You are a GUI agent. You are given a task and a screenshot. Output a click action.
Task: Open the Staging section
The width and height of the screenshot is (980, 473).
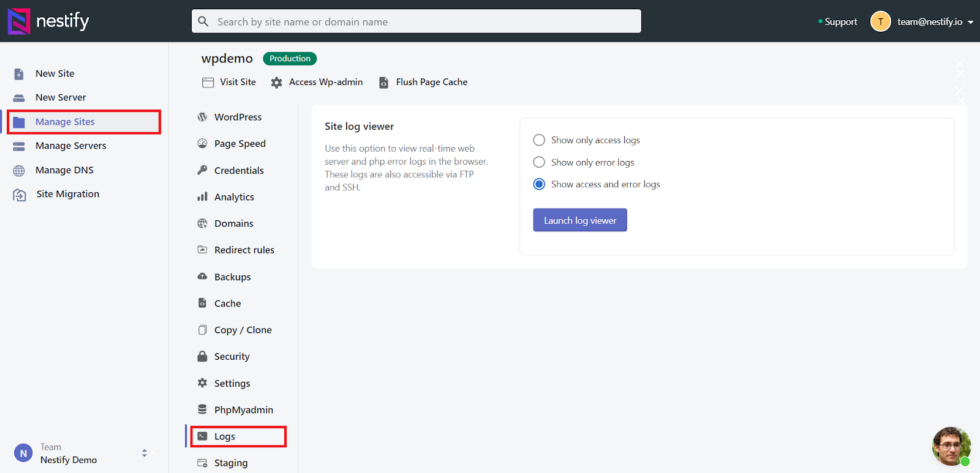tap(231, 463)
